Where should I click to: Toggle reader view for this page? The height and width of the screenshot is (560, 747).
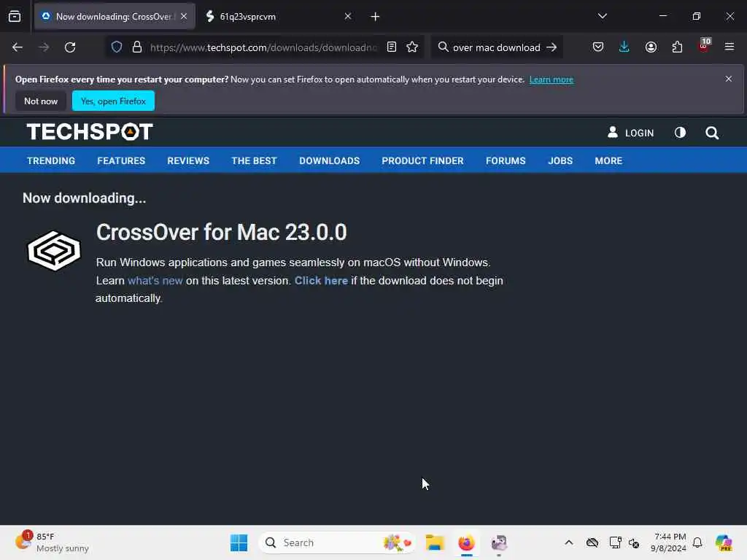(x=392, y=47)
